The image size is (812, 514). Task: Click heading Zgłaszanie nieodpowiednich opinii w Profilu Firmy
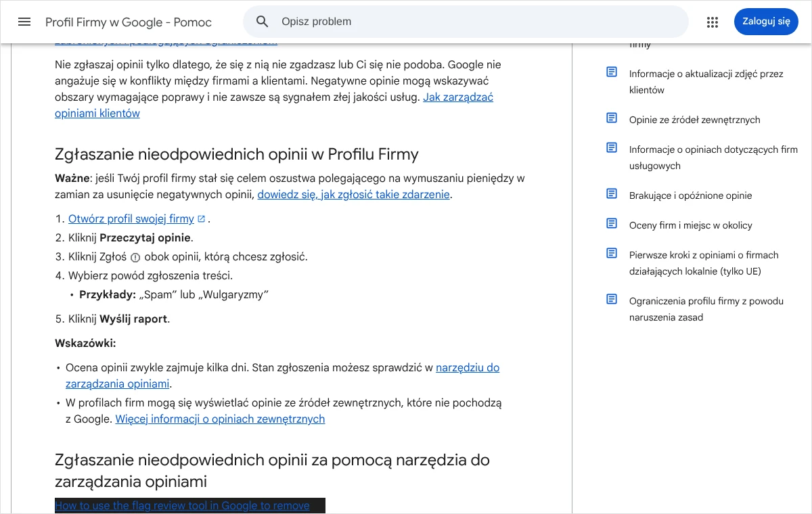(237, 154)
